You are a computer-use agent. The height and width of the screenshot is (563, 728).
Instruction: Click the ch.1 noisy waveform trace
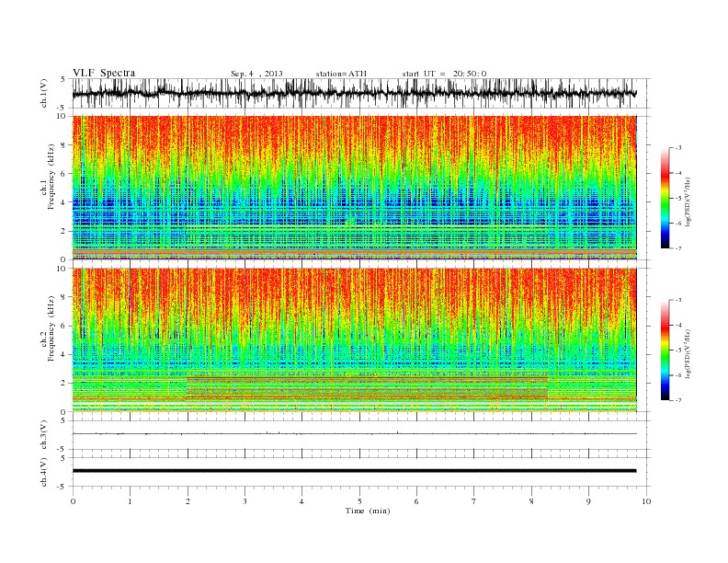coord(354,93)
